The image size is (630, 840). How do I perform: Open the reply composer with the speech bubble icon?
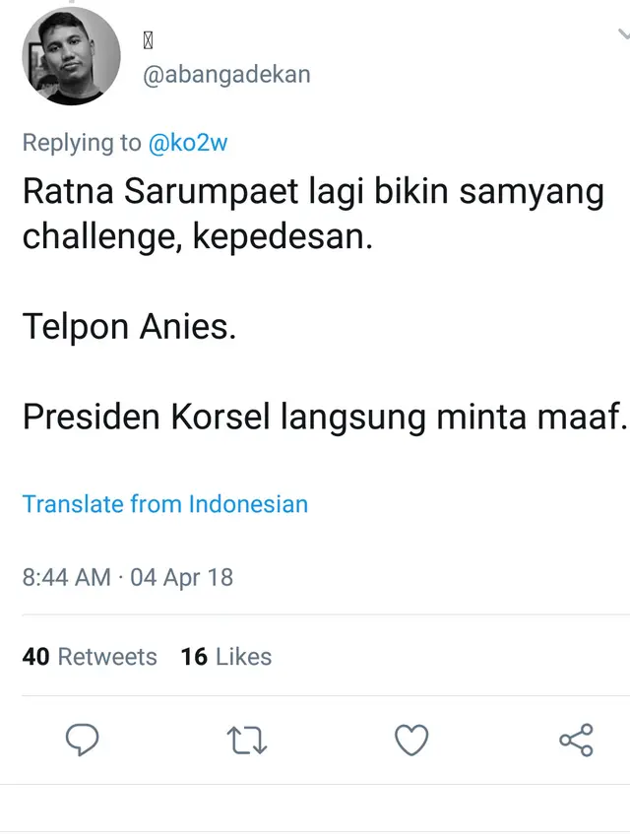(x=83, y=740)
